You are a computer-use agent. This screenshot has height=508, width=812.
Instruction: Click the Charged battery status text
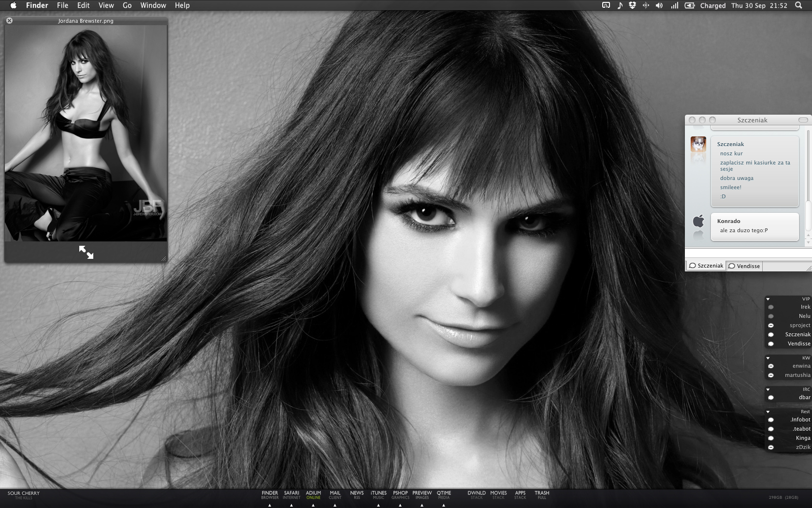pos(712,5)
